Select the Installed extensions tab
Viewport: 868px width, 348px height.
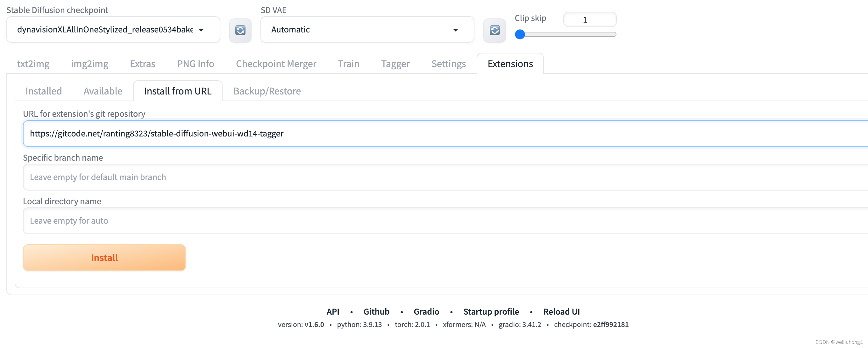[x=44, y=91]
